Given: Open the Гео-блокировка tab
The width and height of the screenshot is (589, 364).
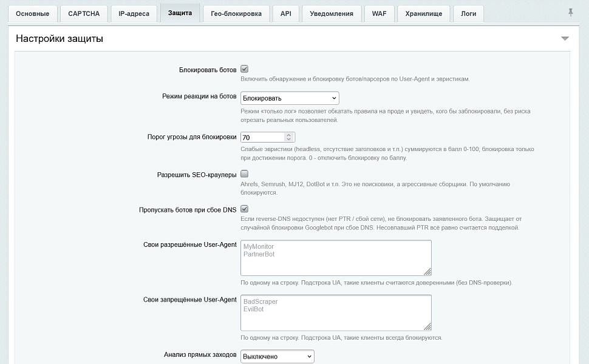Looking at the screenshot, I should pos(236,14).
